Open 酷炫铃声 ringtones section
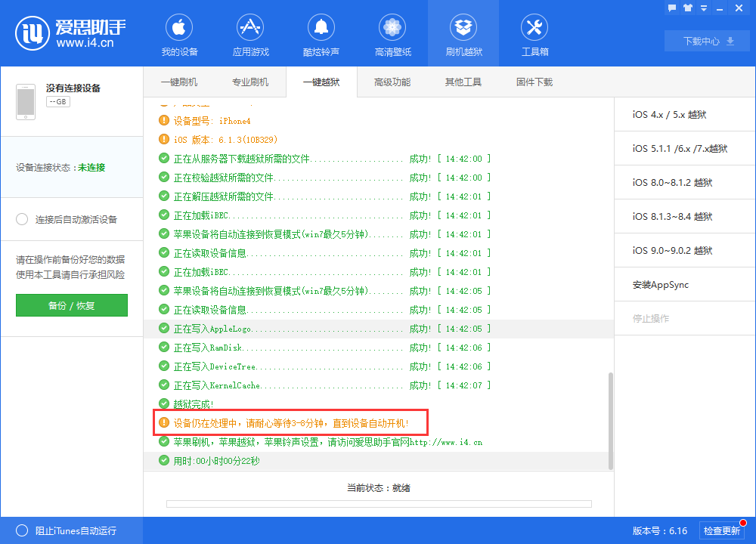This screenshot has width=756, height=544. coord(321,35)
